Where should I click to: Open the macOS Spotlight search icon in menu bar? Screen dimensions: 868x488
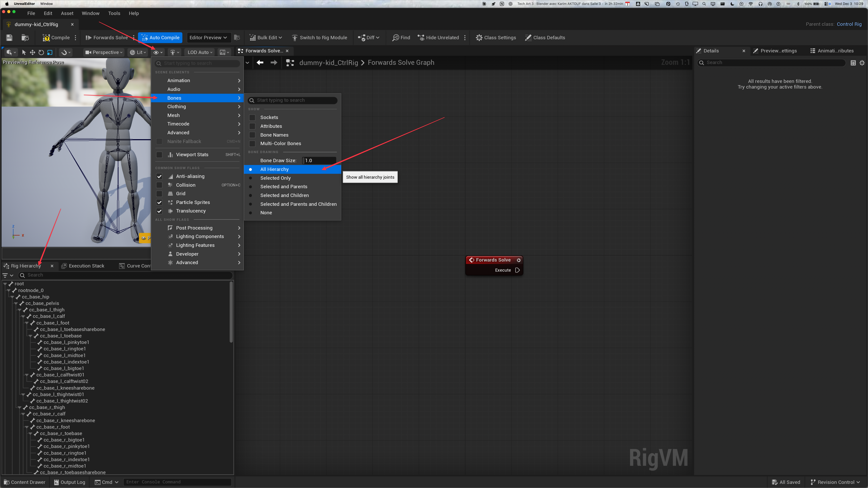[x=704, y=4]
